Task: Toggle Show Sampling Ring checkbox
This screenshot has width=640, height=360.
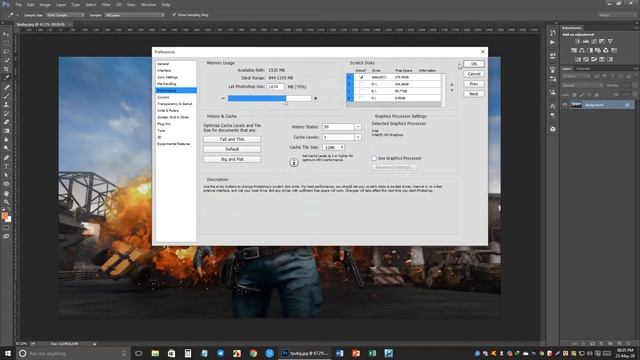Action: [x=174, y=15]
